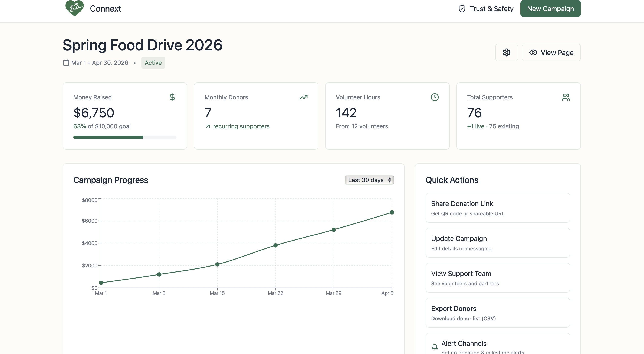
Task: Click the bell icon beside Alert Channels
Action: pyautogui.click(x=435, y=347)
